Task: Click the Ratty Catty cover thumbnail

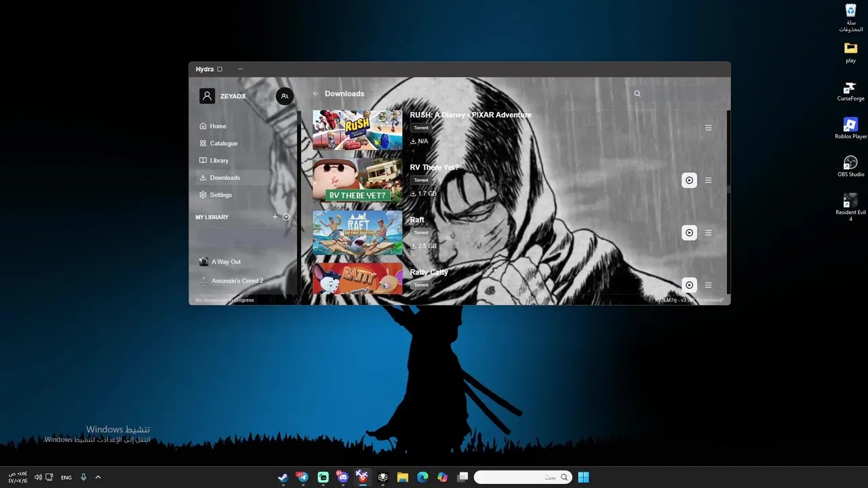Action: tap(357, 279)
